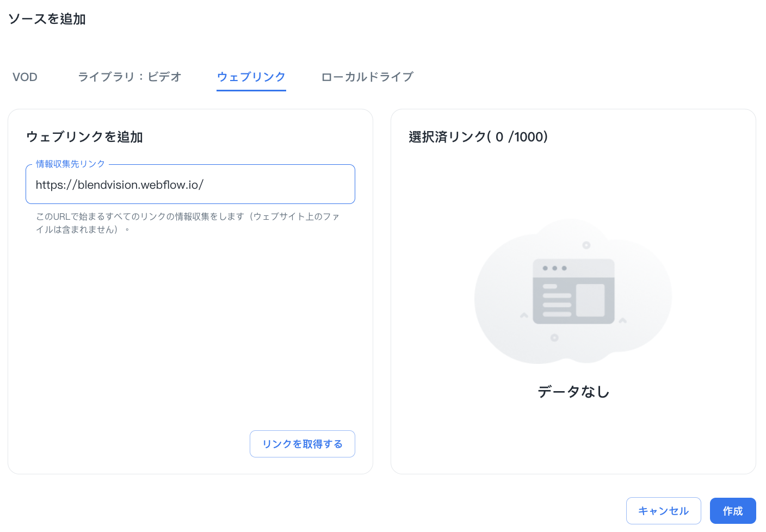Click the small circle above the illustration
Viewport: 766px width, 532px height.
(x=586, y=245)
